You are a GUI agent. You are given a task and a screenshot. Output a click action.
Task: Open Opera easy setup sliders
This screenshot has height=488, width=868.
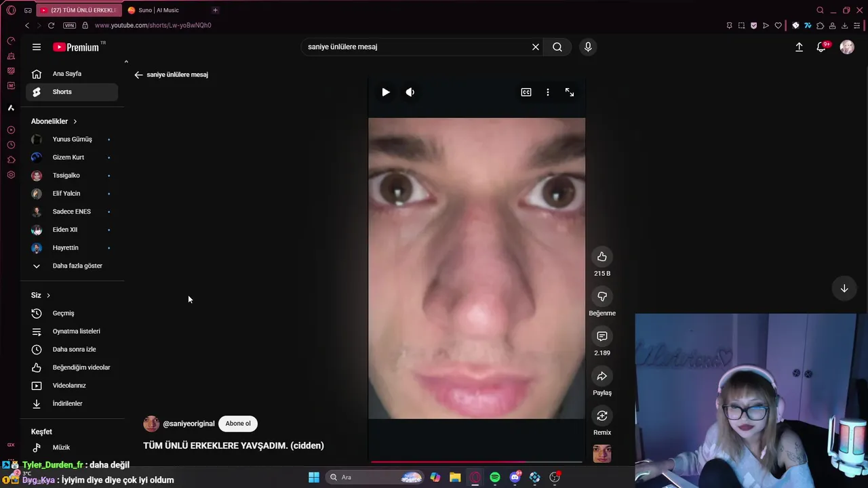[856, 26]
